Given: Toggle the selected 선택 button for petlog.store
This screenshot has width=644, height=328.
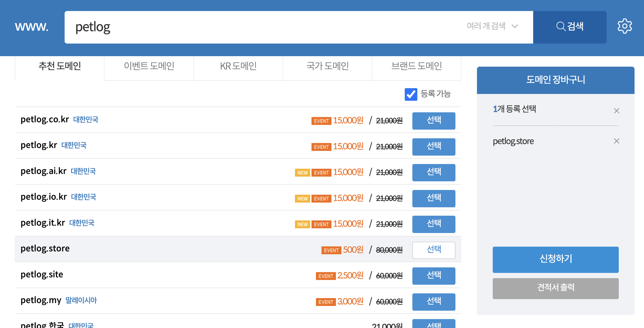Looking at the screenshot, I should click(x=434, y=250).
